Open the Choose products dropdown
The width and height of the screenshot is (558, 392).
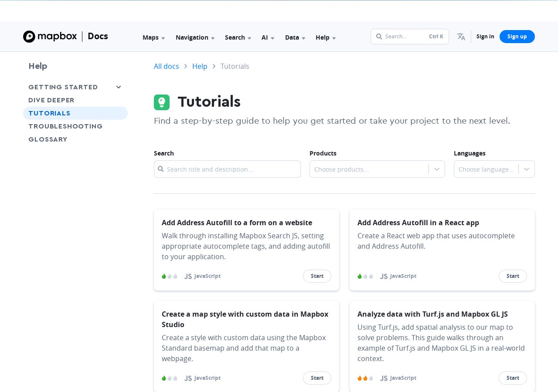tap(377, 169)
